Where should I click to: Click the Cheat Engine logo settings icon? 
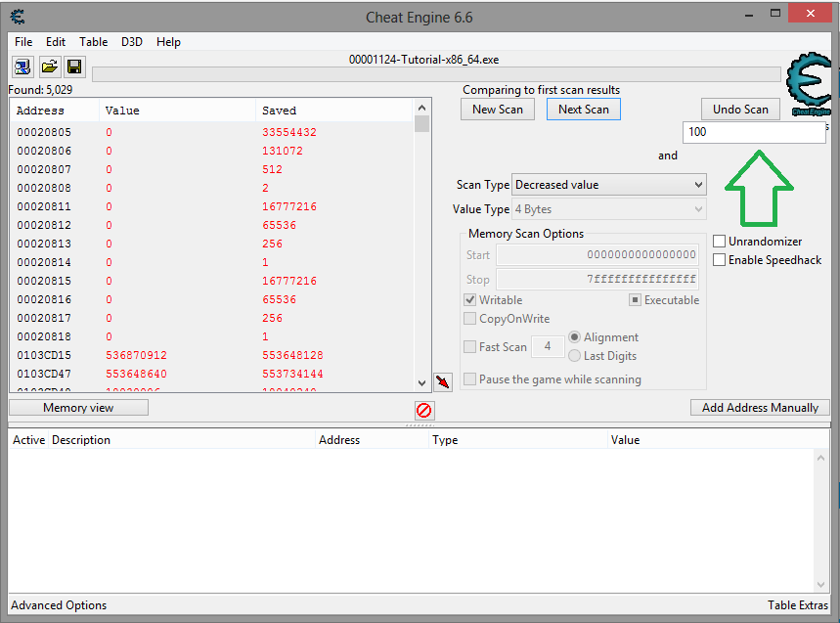[x=808, y=84]
